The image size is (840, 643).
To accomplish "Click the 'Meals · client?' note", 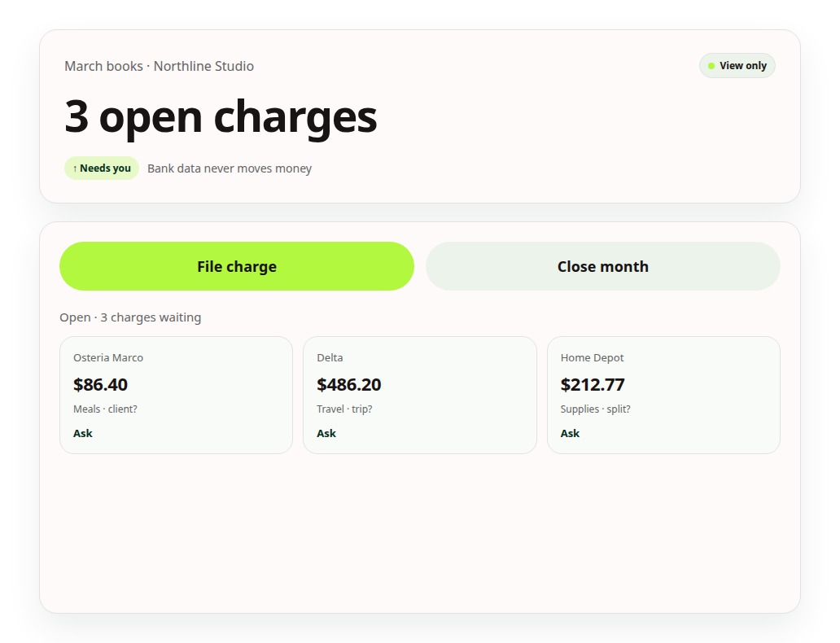I will 105,409.
